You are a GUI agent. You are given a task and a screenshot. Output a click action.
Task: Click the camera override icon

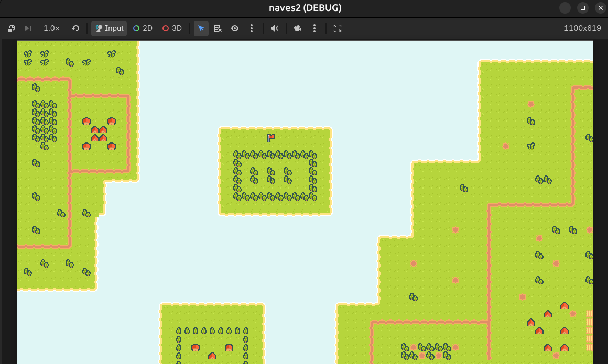click(298, 28)
